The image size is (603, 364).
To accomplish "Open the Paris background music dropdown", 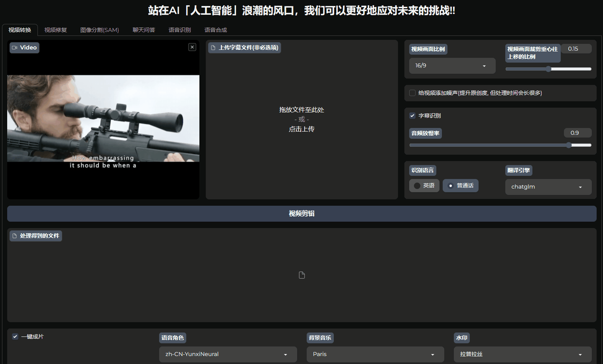I will coord(375,354).
